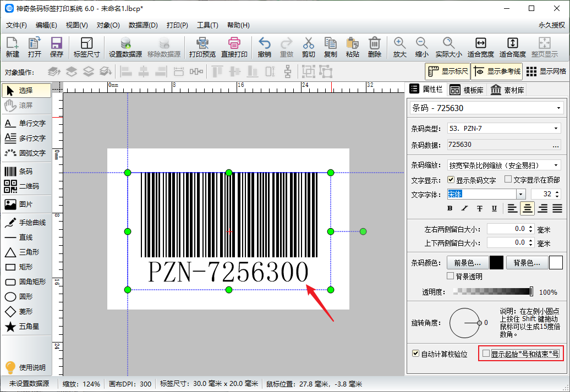
Task: Toggle the 显示网格 grid display
Action: (x=546, y=71)
